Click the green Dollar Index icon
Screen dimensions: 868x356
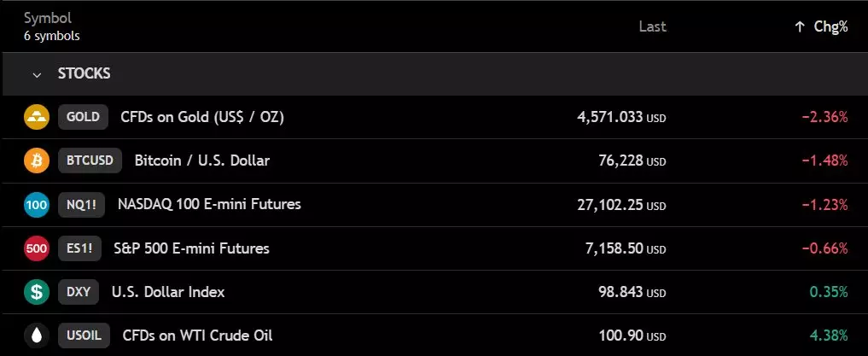coord(37,292)
